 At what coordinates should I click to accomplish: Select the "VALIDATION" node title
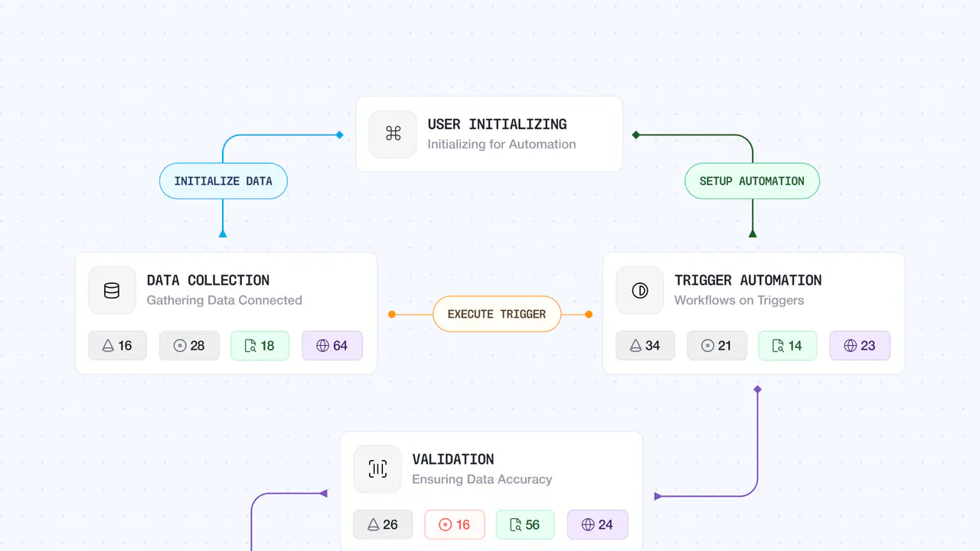[x=453, y=459]
